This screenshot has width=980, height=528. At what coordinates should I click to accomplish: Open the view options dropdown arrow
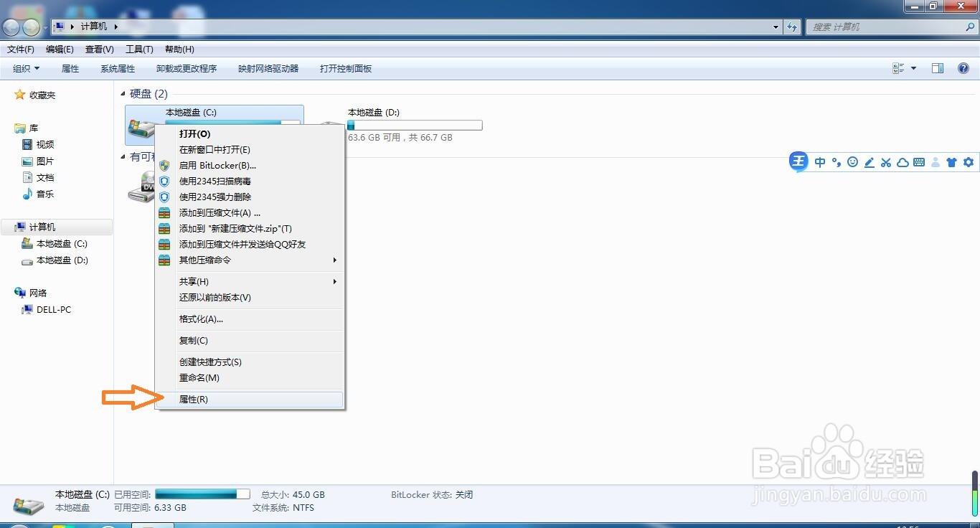point(913,68)
